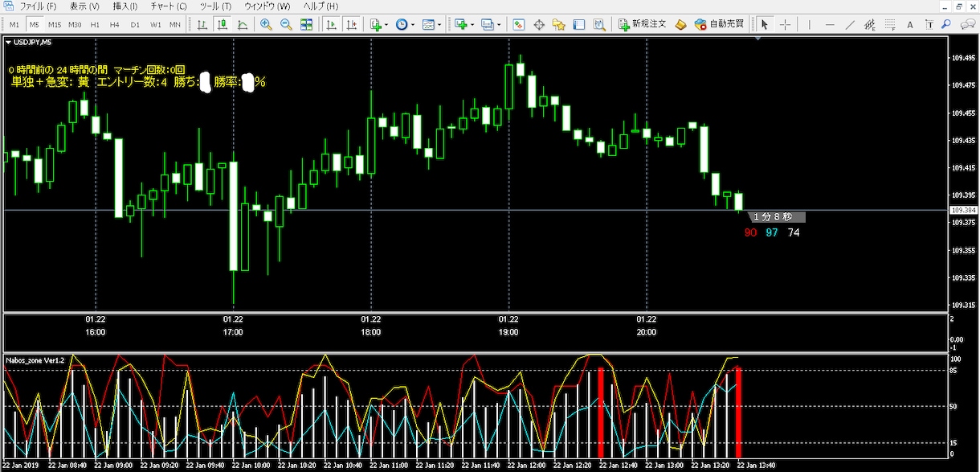Viewport: 980px width, 472px height.
Task: Toggle chart shift from right edge
Action: click(x=351, y=24)
